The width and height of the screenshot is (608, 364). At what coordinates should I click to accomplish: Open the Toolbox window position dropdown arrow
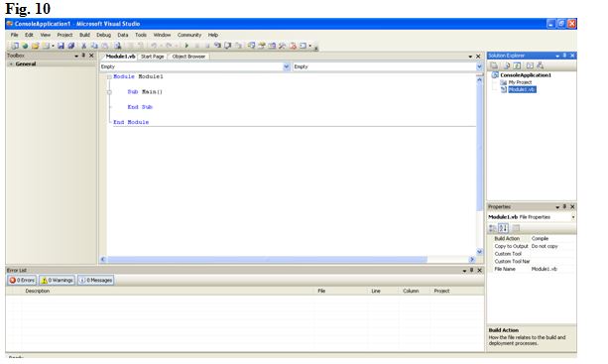[x=76, y=56]
